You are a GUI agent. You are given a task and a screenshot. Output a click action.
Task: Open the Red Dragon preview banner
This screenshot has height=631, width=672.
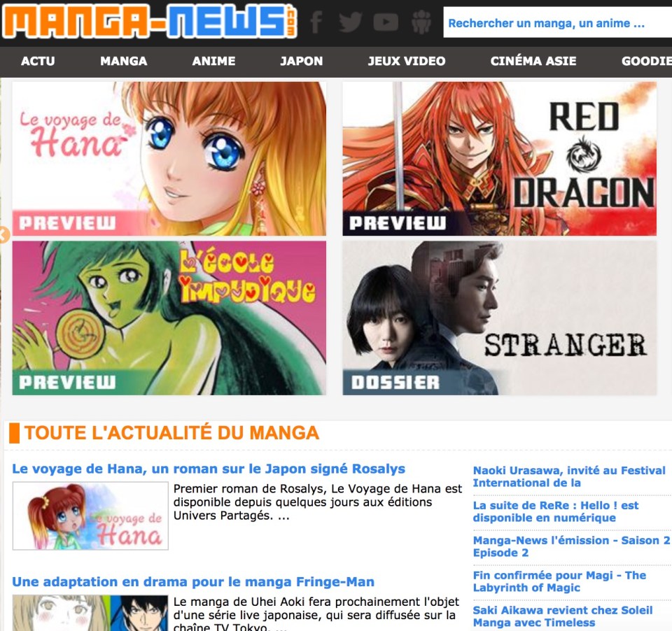pos(499,159)
